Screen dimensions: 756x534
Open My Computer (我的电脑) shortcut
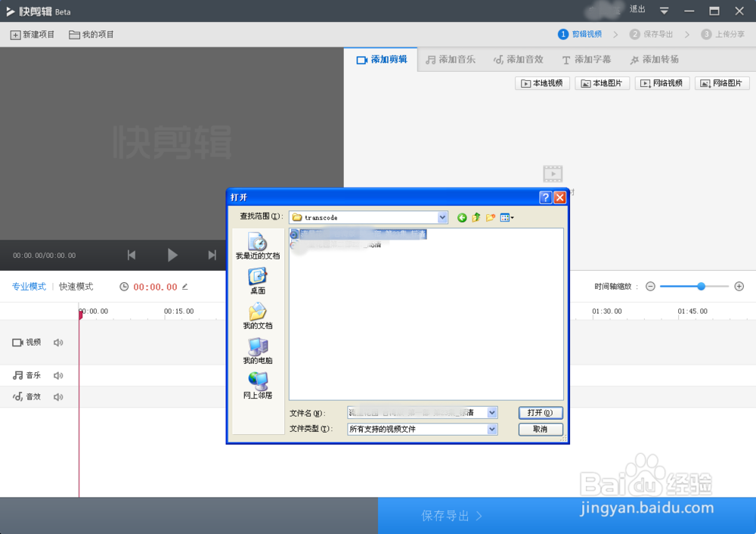pos(258,351)
